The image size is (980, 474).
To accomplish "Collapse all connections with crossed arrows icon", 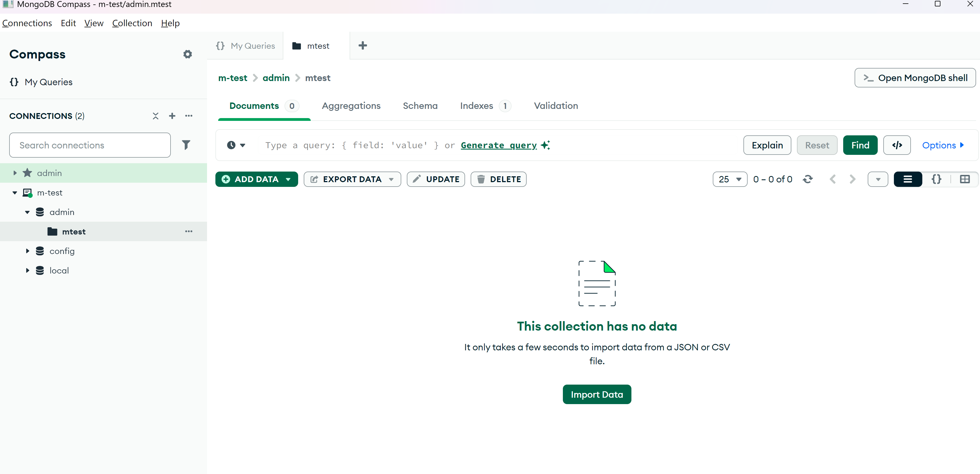I will [155, 116].
